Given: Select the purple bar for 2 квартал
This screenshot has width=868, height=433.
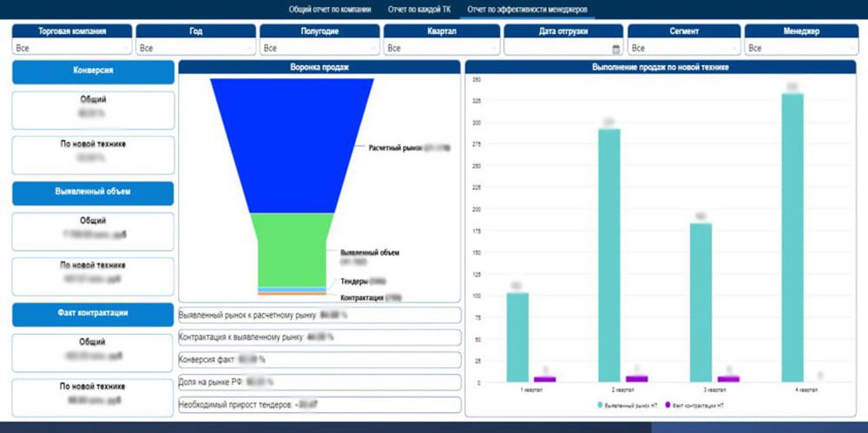Looking at the screenshot, I should pos(636,378).
